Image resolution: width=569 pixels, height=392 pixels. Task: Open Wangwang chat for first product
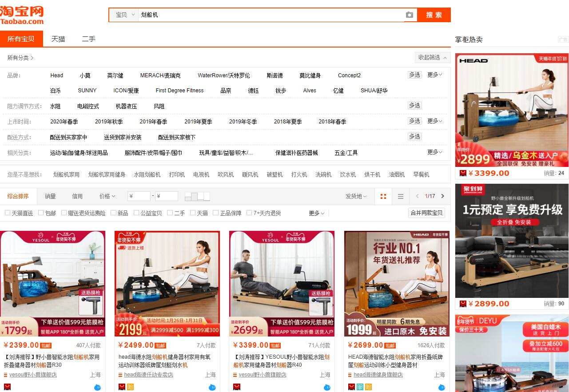[97, 387]
